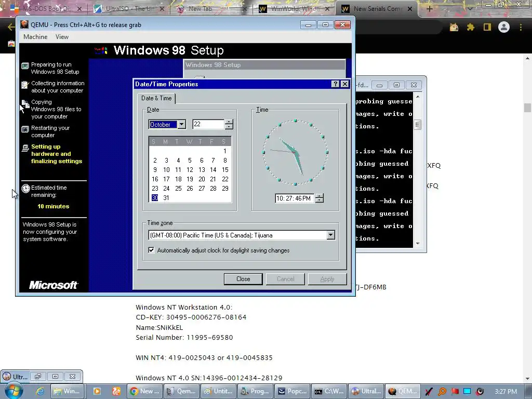Click the system clock showing 3:27 PM
The height and width of the screenshot is (399, 532).
coord(506,392)
